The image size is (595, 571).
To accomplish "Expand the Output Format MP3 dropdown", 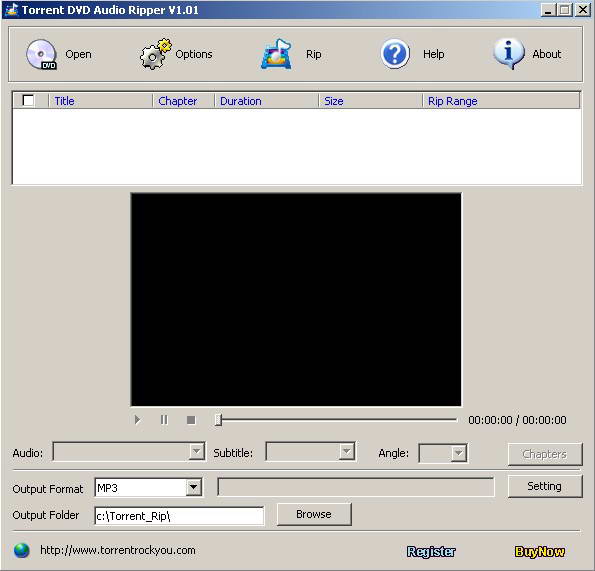I will [x=194, y=487].
